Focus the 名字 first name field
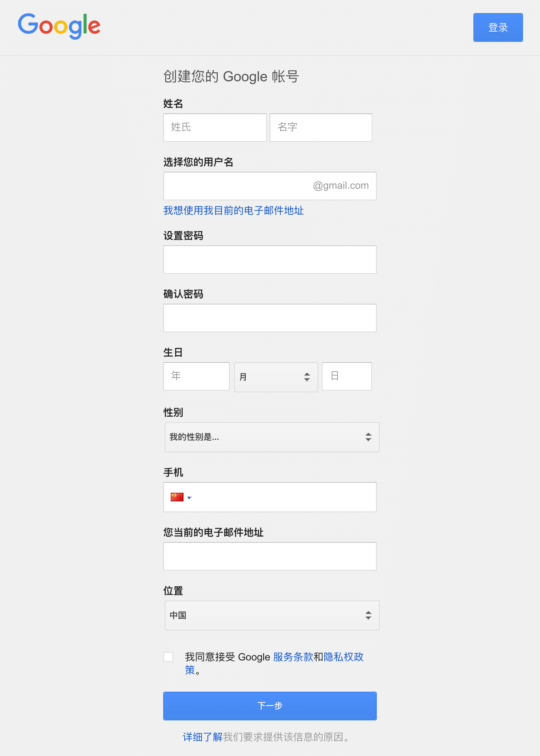The image size is (540, 756). click(321, 127)
